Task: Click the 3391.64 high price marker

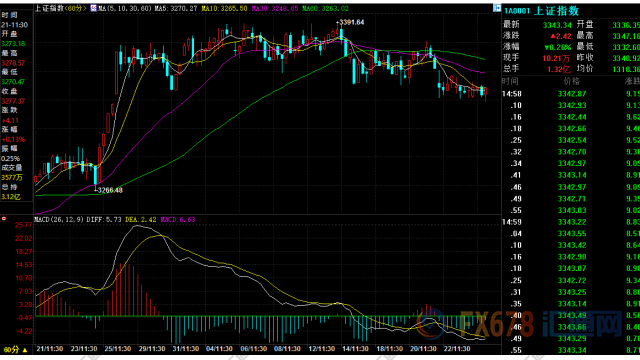Action: click(351, 22)
